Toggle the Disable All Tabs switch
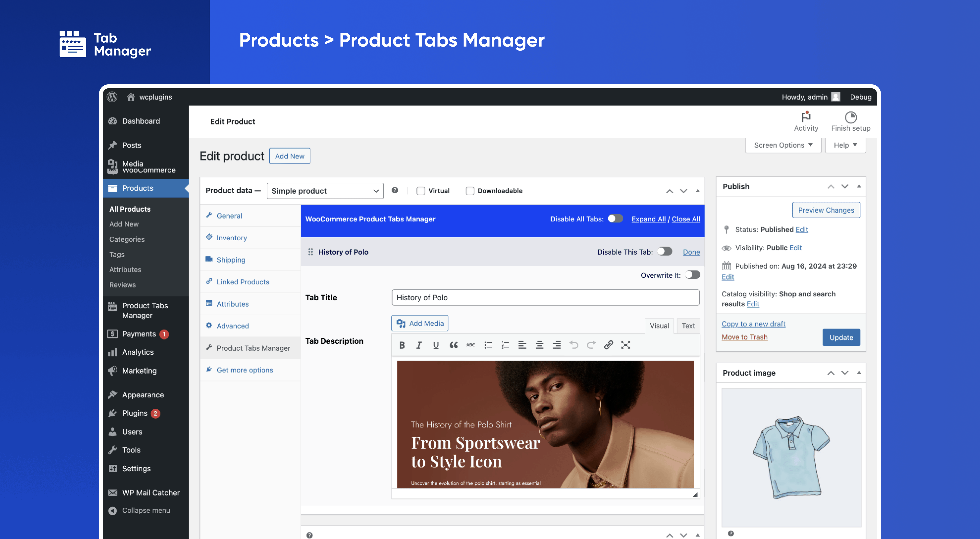The height and width of the screenshot is (539, 980). pyautogui.click(x=615, y=219)
